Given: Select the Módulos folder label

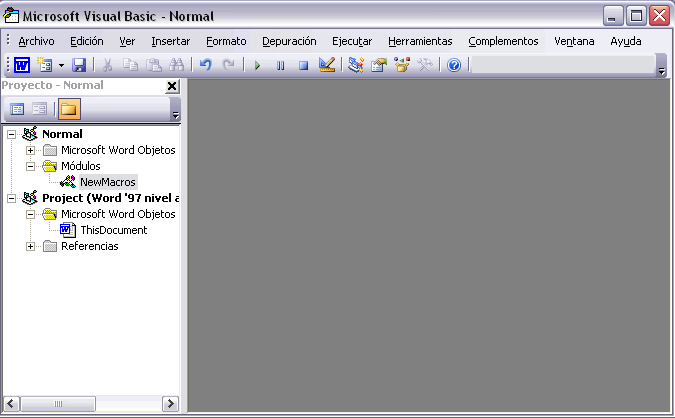Looking at the screenshot, I should point(81,166).
